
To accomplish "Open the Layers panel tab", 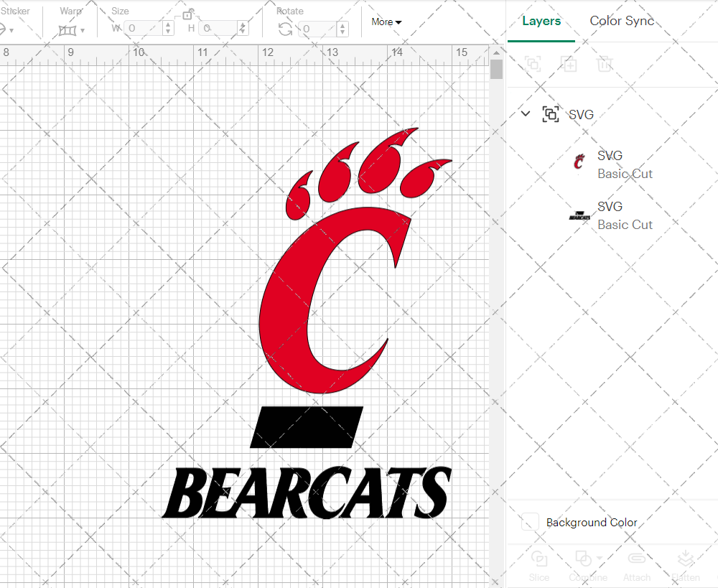I will click(541, 21).
